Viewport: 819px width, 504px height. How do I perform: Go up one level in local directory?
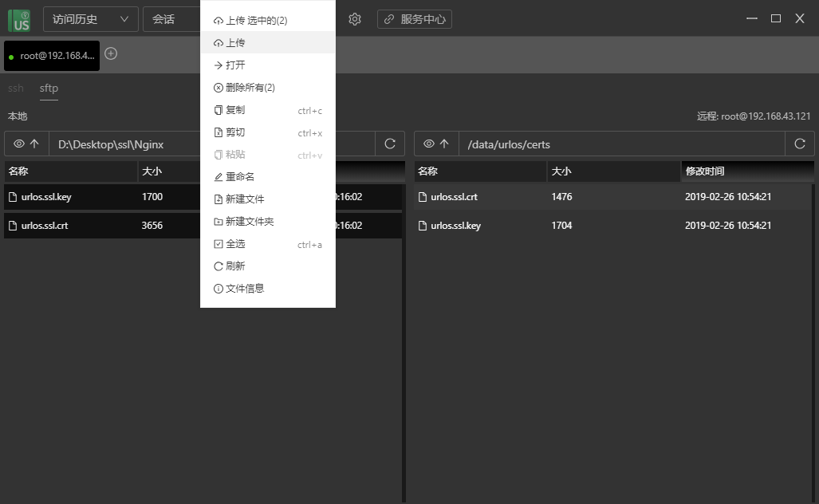pyautogui.click(x=34, y=144)
